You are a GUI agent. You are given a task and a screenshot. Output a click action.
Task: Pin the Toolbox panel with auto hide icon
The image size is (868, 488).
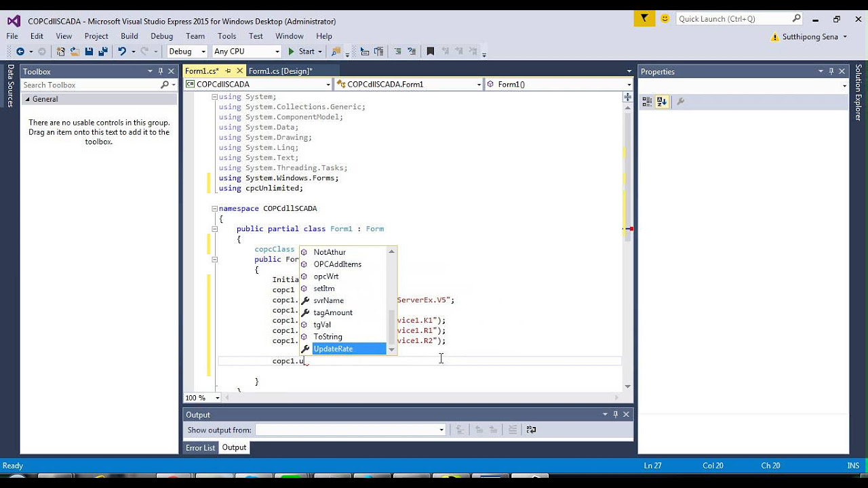pos(161,71)
